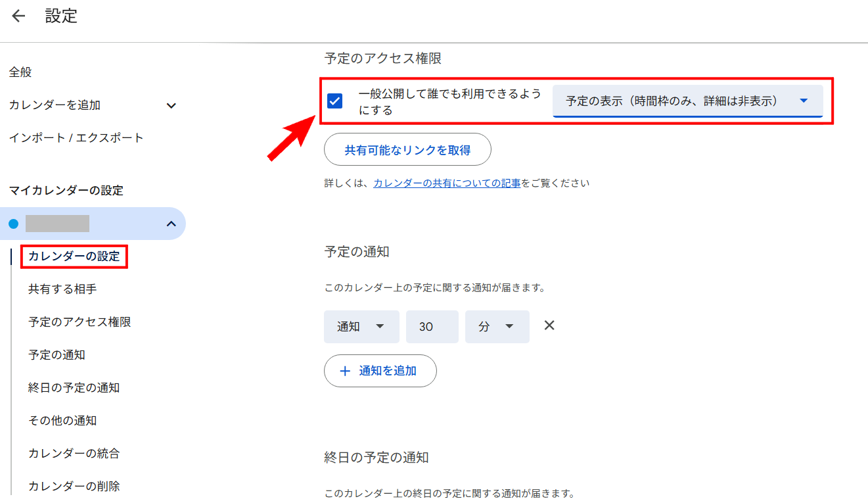Select 全般 in the sidebar
This screenshot has height=503, width=868.
click(20, 72)
